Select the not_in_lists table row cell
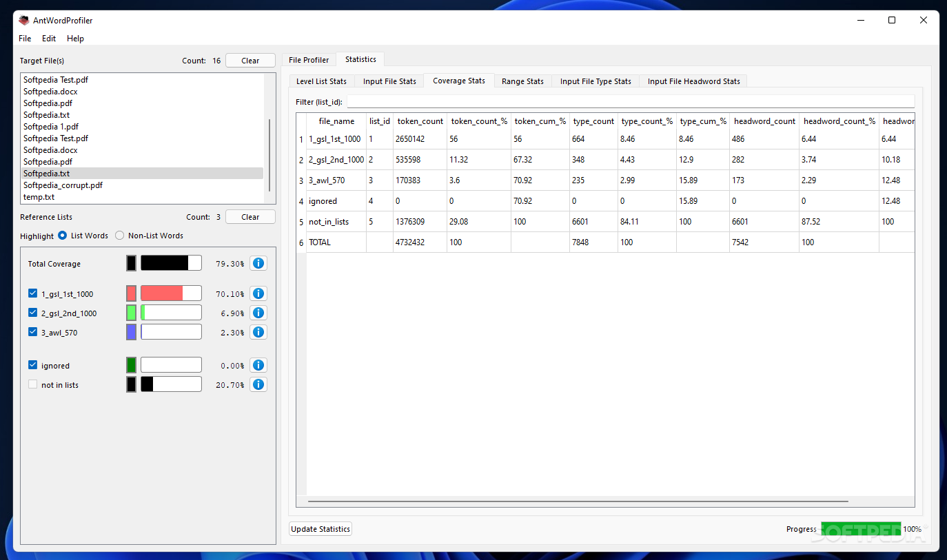This screenshot has width=947, height=560. pos(336,222)
